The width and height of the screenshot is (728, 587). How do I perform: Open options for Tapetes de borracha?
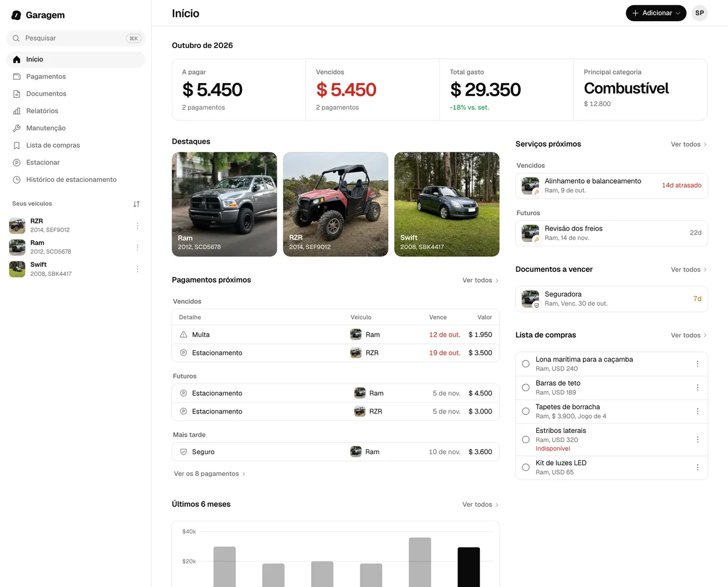pyautogui.click(x=698, y=411)
